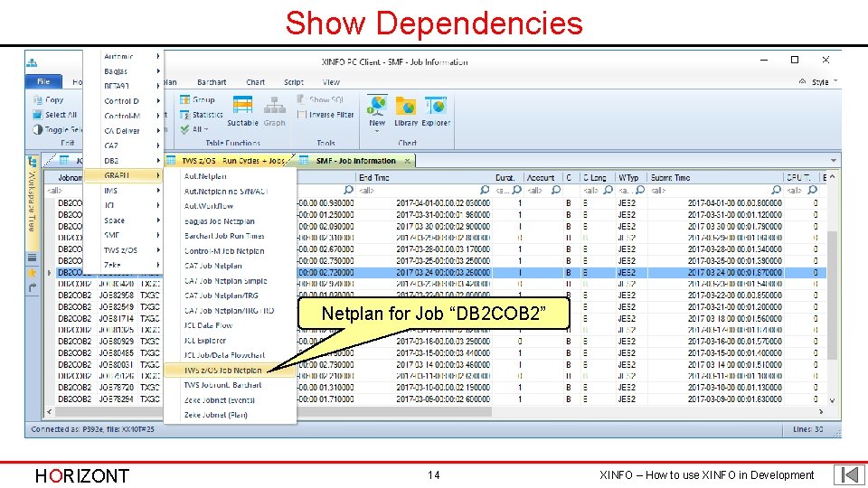Click the Group table function icon

[184, 99]
